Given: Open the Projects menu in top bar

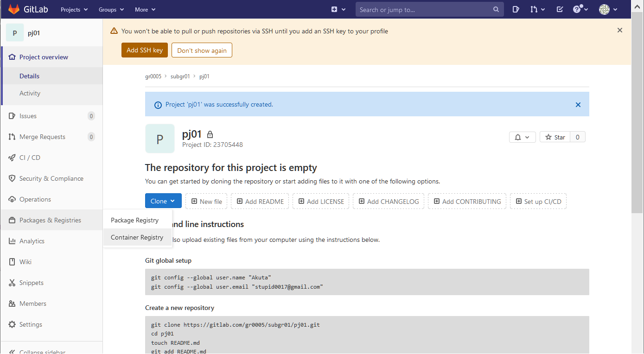Looking at the screenshot, I should tap(74, 9).
